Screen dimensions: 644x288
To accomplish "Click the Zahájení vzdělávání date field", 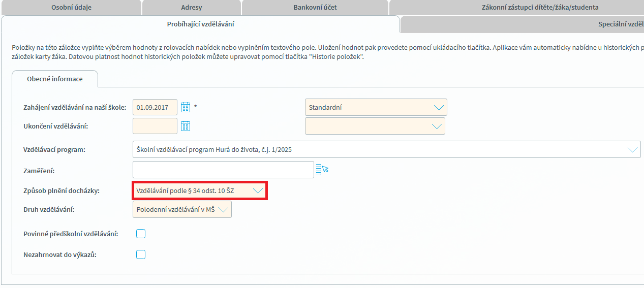I will coord(155,107).
